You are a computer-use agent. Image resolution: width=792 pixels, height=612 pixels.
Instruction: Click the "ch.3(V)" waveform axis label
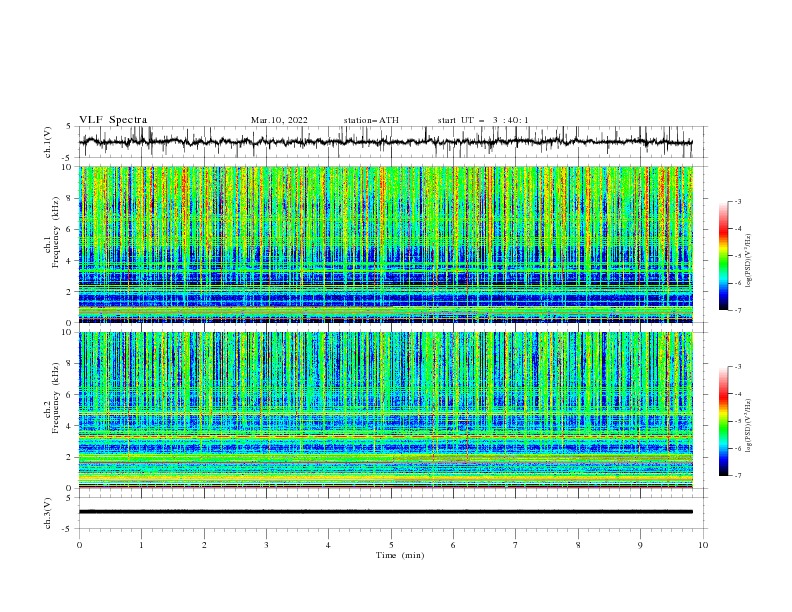(x=48, y=513)
